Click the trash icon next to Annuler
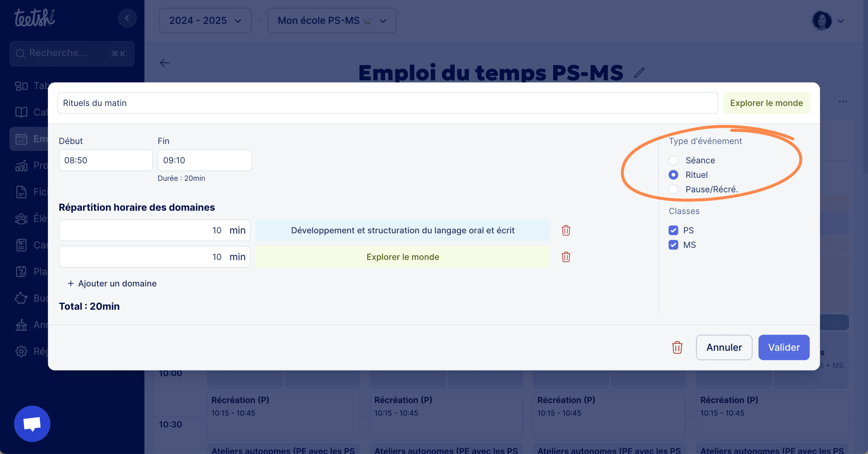 pyautogui.click(x=677, y=347)
